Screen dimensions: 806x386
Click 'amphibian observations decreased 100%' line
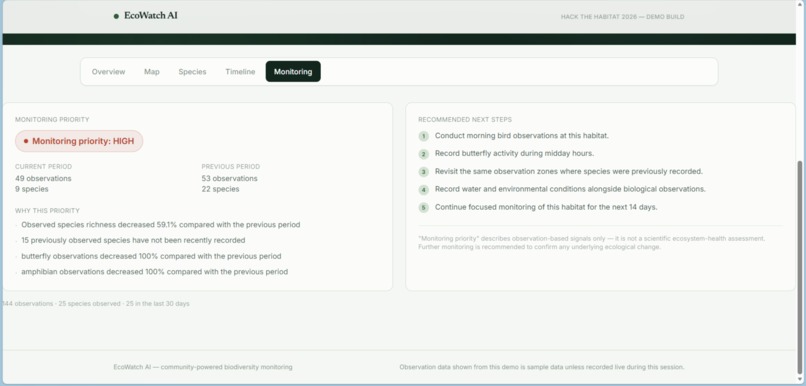click(x=154, y=271)
